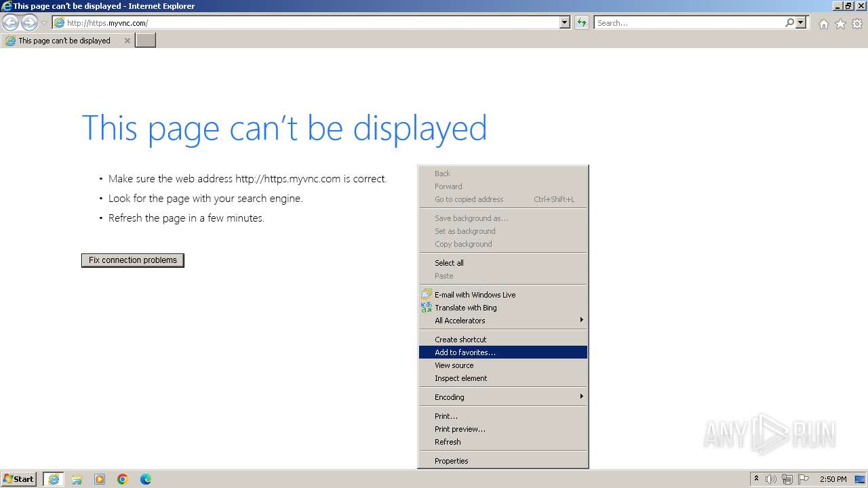868x488 pixels.
Task: Click the browser Forward arrow button
Action: click(x=29, y=23)
